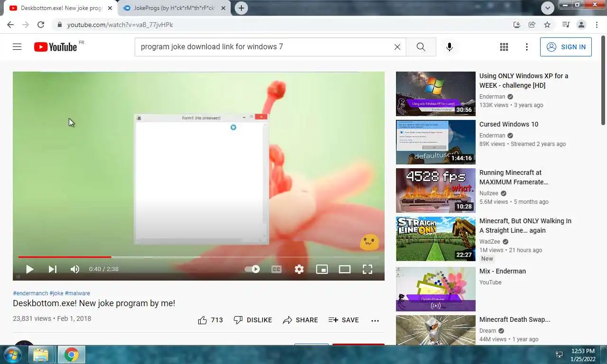
Task: Open the Minecraft Death Swap video title
Action: [515, 319]
